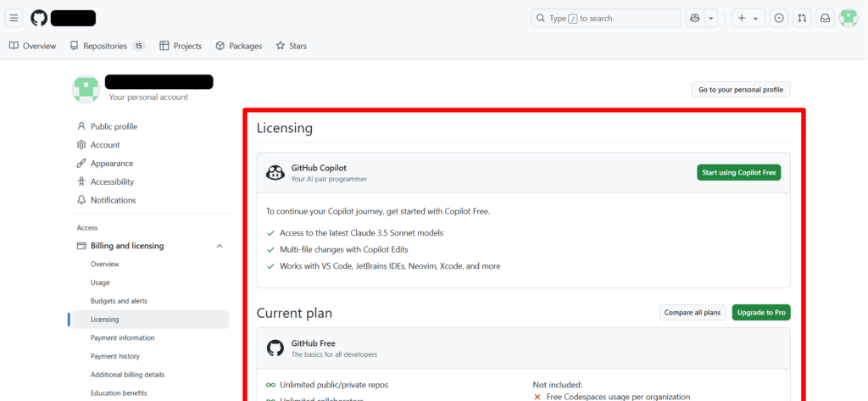Click 'Free Codespaces usage per organization' text
This screenshot has height=401, width=868.
(x=618, y=397)
